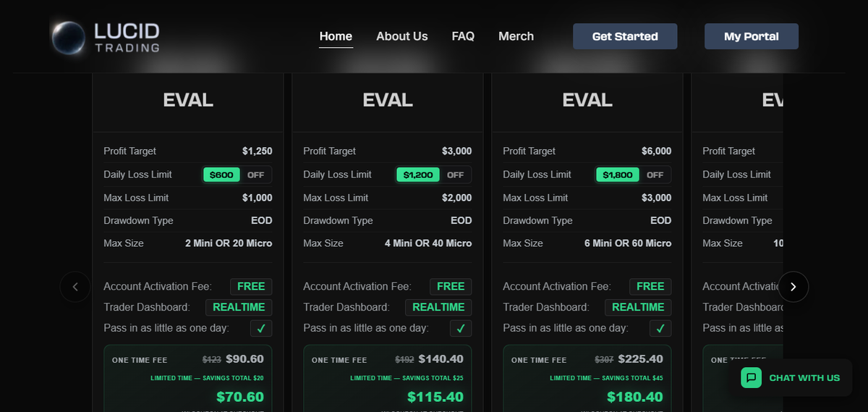Click the Savings Total $45 label
The height and width of the screenshot is (412, 868).
click(x=606, y=378)
